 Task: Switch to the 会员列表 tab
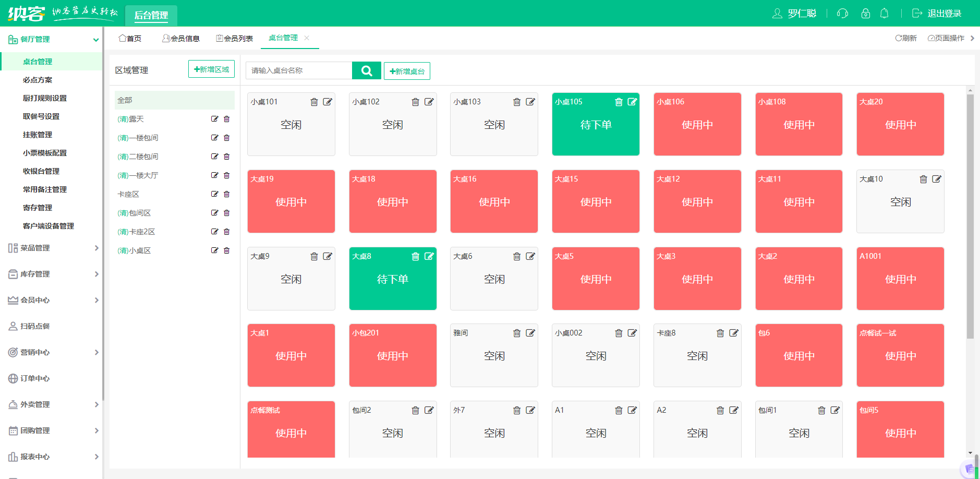[235, 38]
